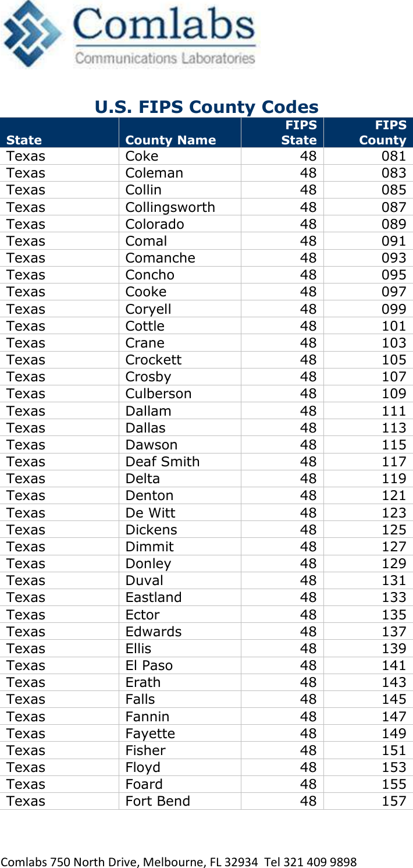Image resolution: width=413 pixels, height=868 pixels.
Task: Select the Dallas county name cell
Action: (x=145, y=428)
